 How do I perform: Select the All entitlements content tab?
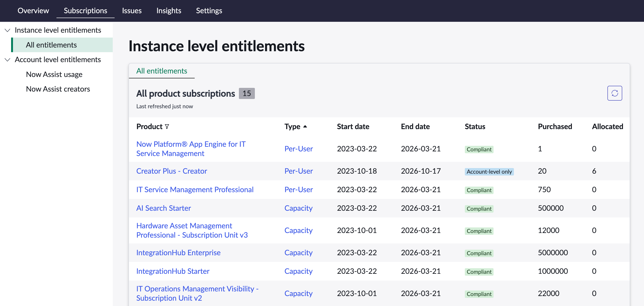[162, 71]
